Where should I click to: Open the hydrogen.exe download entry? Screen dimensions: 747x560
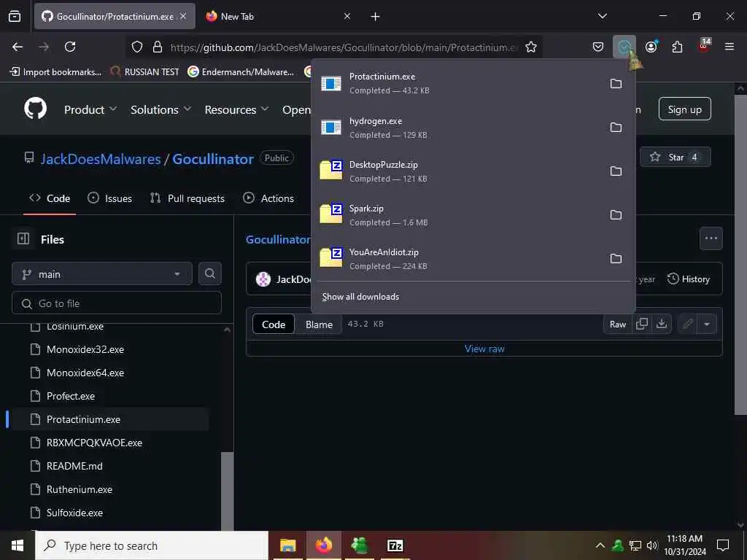click(x=457, y=127)
